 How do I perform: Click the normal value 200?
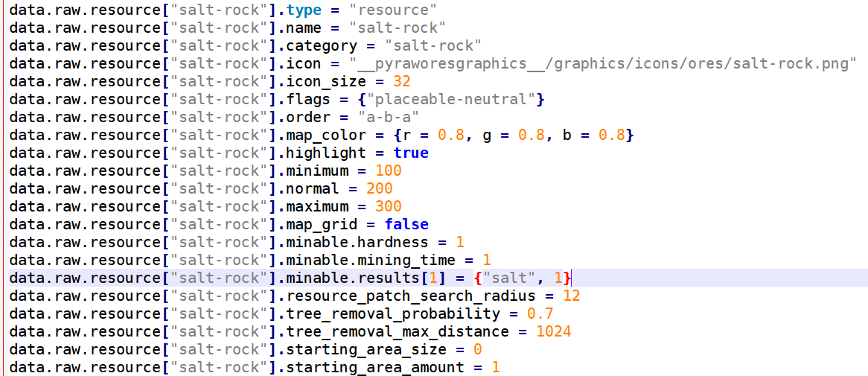(379, 189)
